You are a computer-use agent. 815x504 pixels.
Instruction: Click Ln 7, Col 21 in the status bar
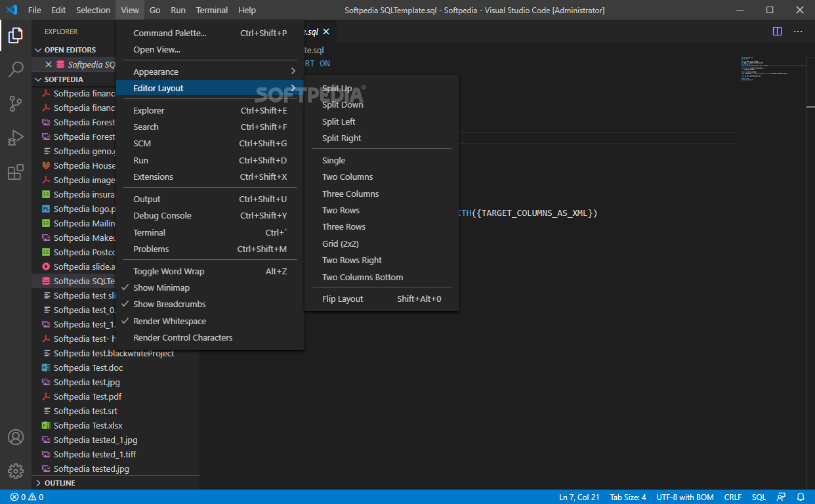(x=579, y=497)
